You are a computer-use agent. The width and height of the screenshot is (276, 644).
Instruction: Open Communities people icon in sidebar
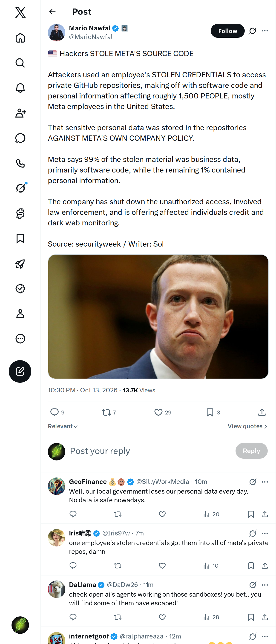click(20, 113)
